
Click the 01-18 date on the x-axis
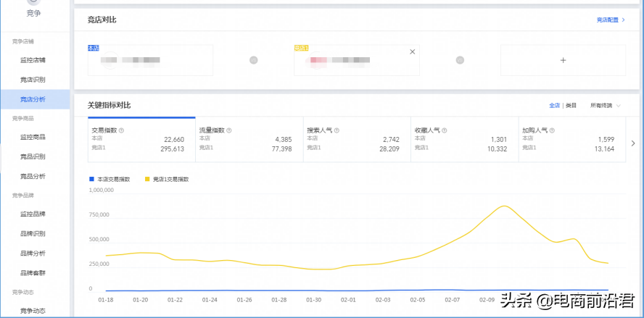(x=106, y=300)
